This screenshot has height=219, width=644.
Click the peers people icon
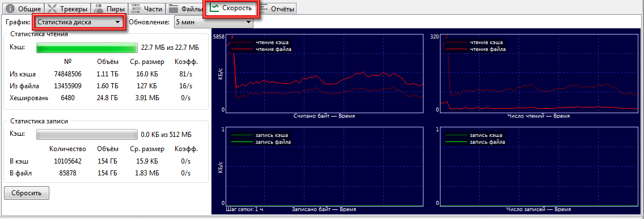(99, 8)
